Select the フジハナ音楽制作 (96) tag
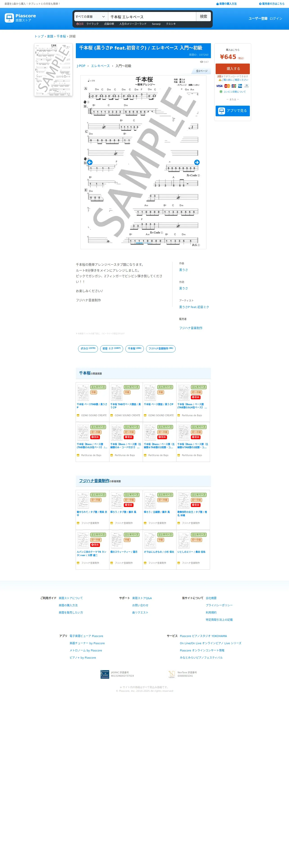This screenshot has height=868, width=289. (x=161, y=349)
